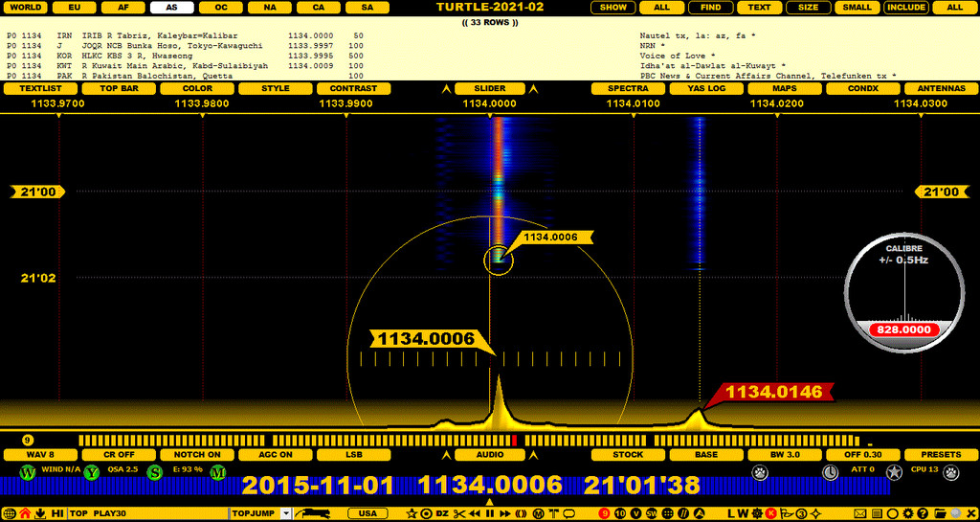Click the download arrow icon
Screen dimensions: 980x522
[41, 513]
